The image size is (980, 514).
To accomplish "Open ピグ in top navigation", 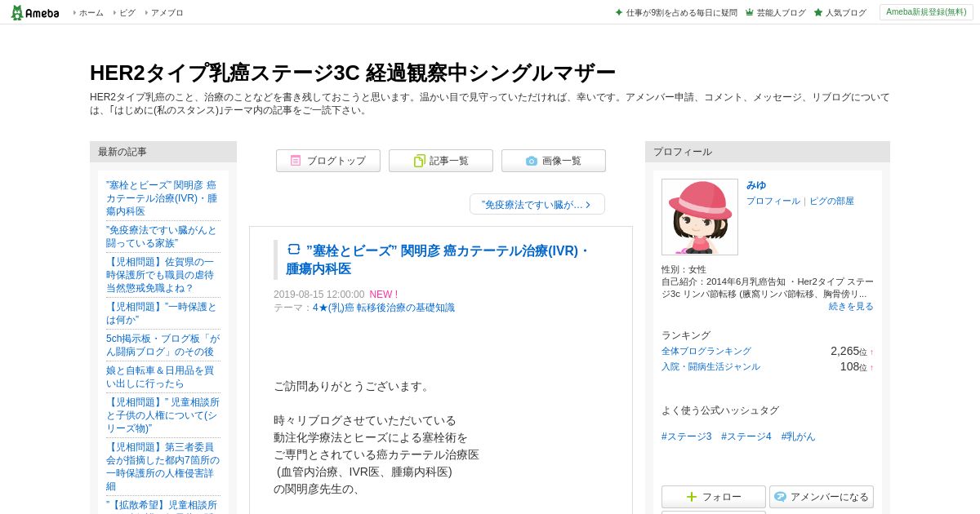I will (x=127, y=13).
